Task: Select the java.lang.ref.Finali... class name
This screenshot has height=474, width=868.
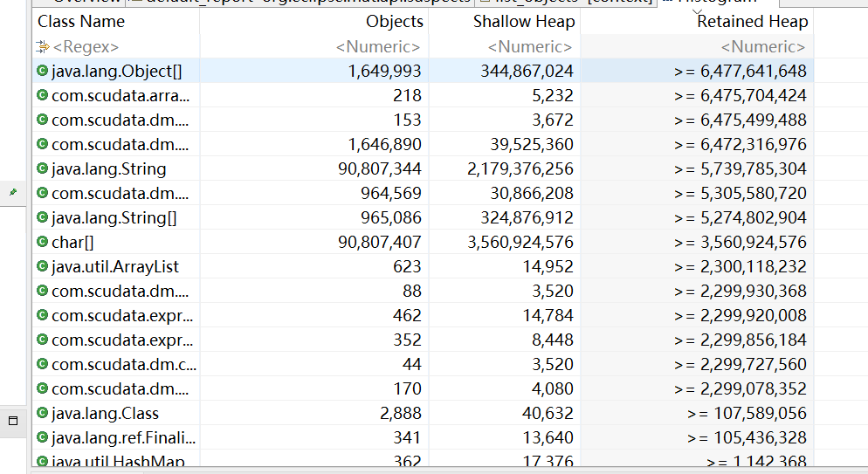Action: pyautogui.click(x=123, y=437)
